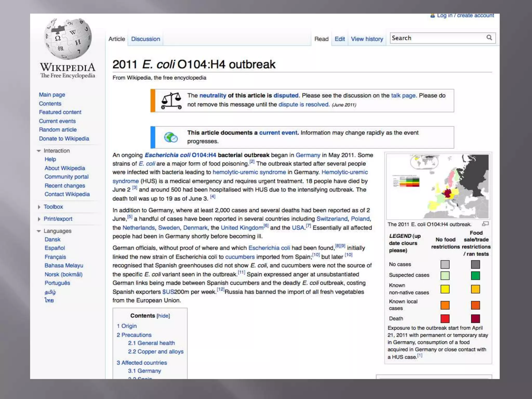Open the outbreak map thumbnail
Viewport: 532px width, 399px height.
pyautogui.click(x=438, y=186)
